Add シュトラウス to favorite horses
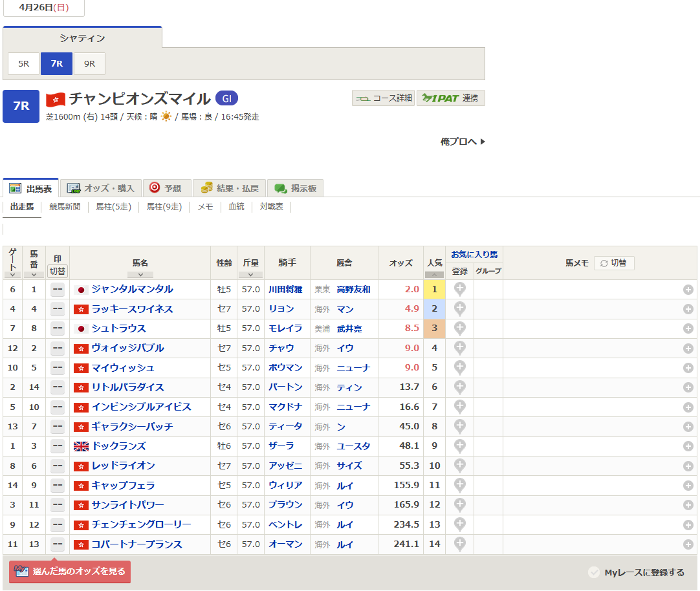The image size is (700, 591). pyautogui.click(x=460, y=328)
